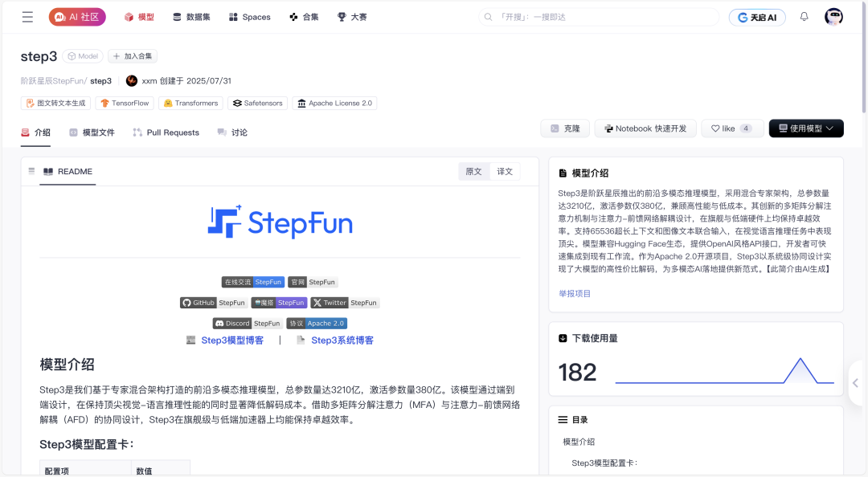Open the 协议 Apache 2.0 badge
868x477 pixels.
click(317, 323)
